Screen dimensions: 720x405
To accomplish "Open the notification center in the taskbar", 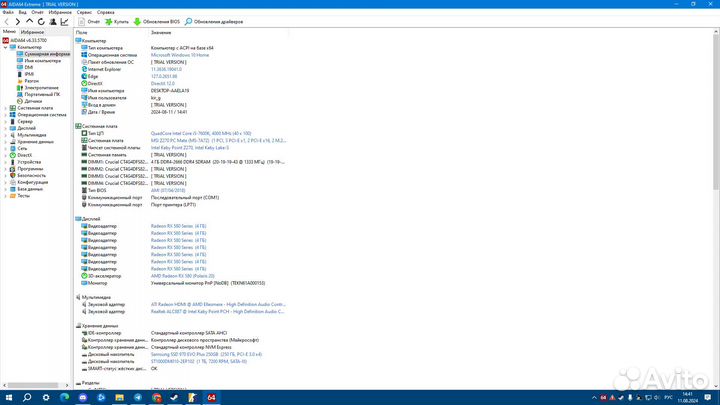I will point(708,398).
